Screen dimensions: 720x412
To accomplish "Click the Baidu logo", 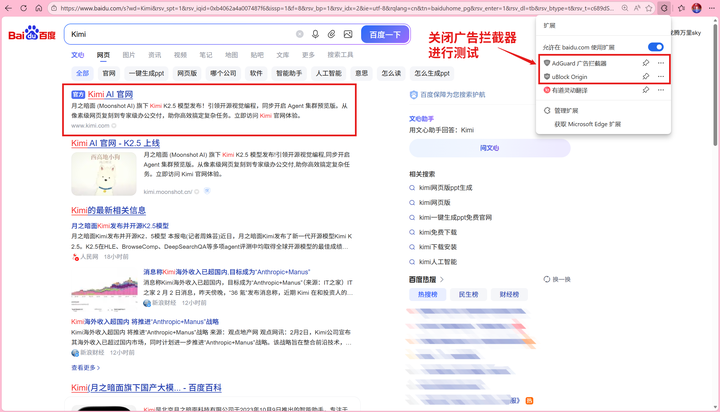I will click(32, 34).
